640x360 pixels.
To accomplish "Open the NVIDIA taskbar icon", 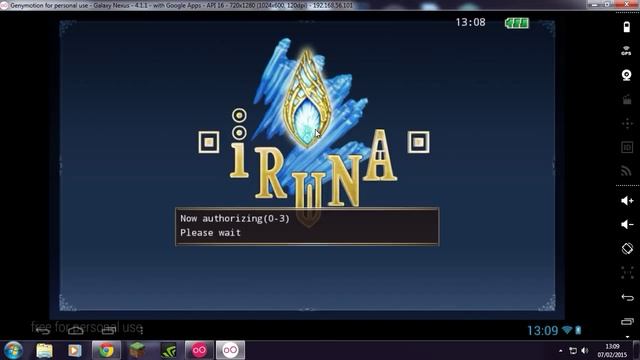I will click(x=168, y=350).
